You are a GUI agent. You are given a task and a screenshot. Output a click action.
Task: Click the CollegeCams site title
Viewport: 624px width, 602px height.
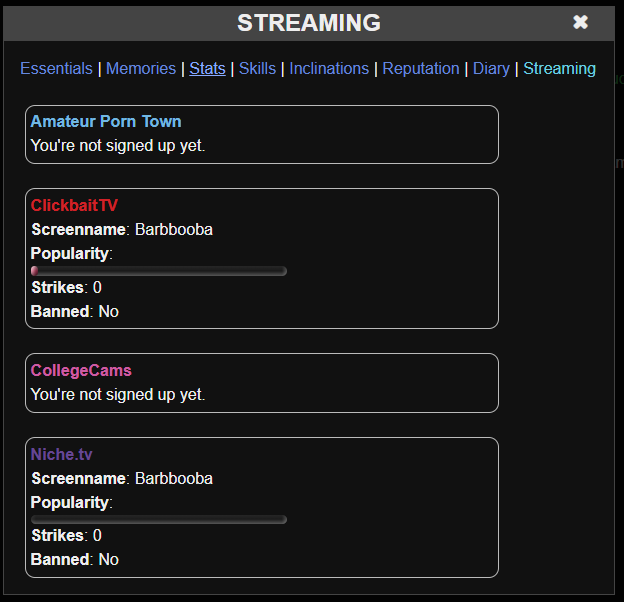click(x=81, y=370)
